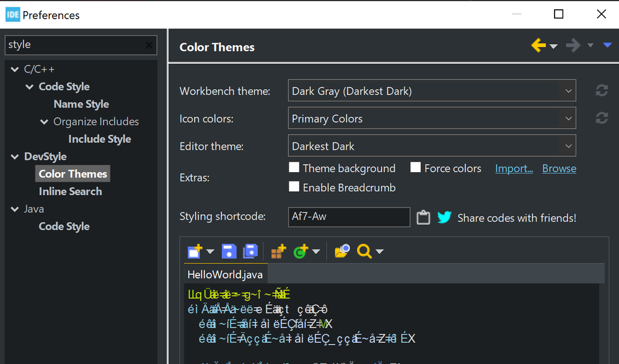Image resolution: width=619 pixels, height=364 pixels.
Task: Open back history dropdown arrow
Action: (553, 46)
